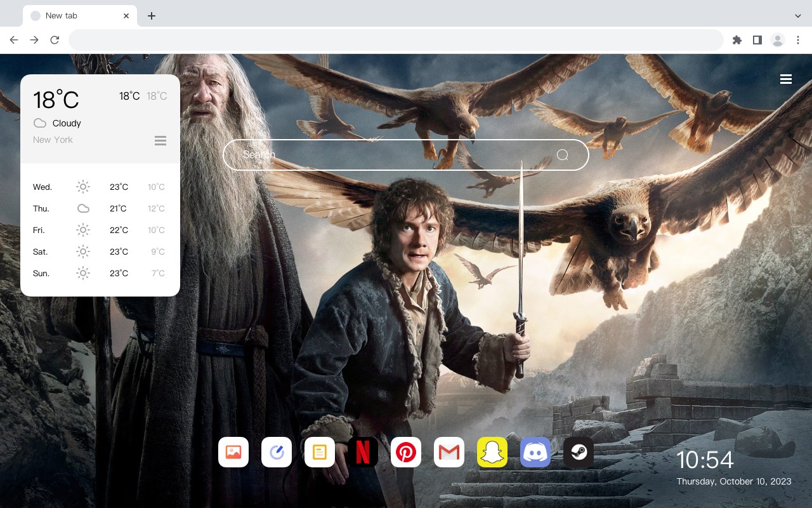Viewport: 812px width, 508px height.
Task: Click Thursday's 12°C low temperature
Action: (x=156, y=209)
